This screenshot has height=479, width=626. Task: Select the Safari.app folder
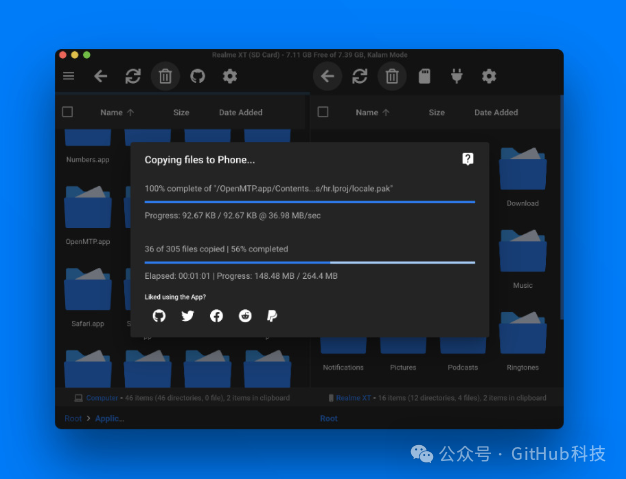[88, 298]
